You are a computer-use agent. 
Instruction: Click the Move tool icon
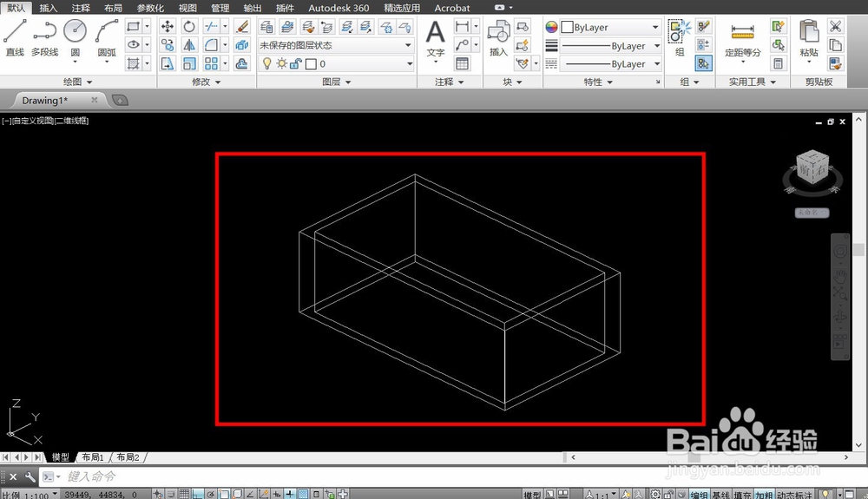pyautogui.click(x=168, y=27)
